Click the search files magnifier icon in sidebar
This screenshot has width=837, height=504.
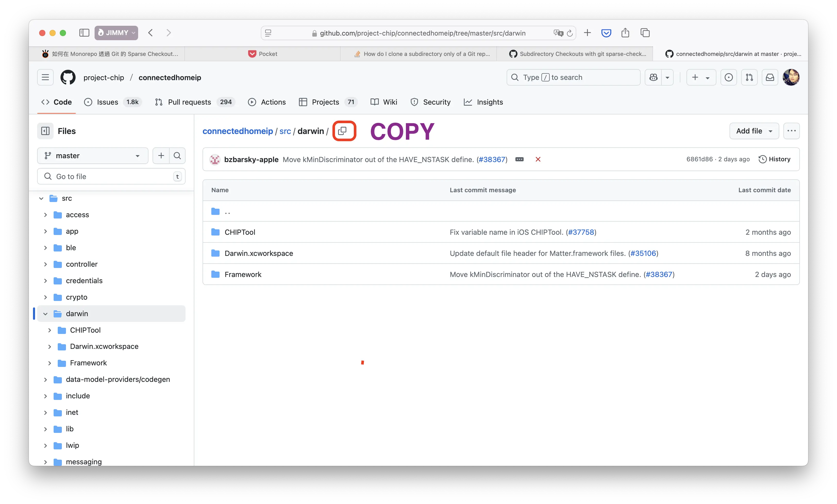pos(177,156)
